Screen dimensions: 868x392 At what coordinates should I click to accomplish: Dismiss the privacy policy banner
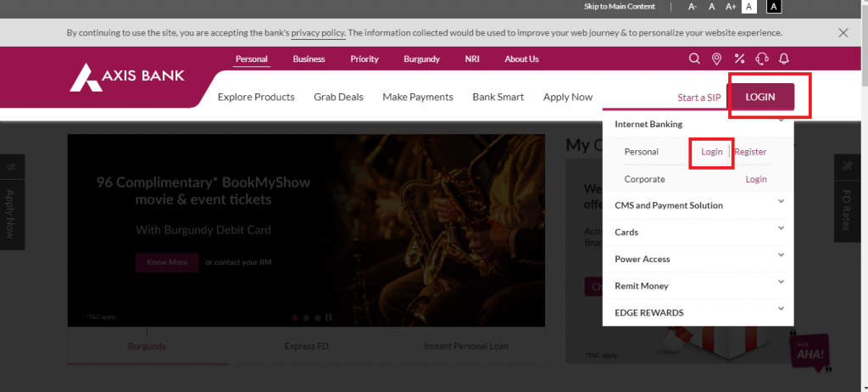click(843, 33)
